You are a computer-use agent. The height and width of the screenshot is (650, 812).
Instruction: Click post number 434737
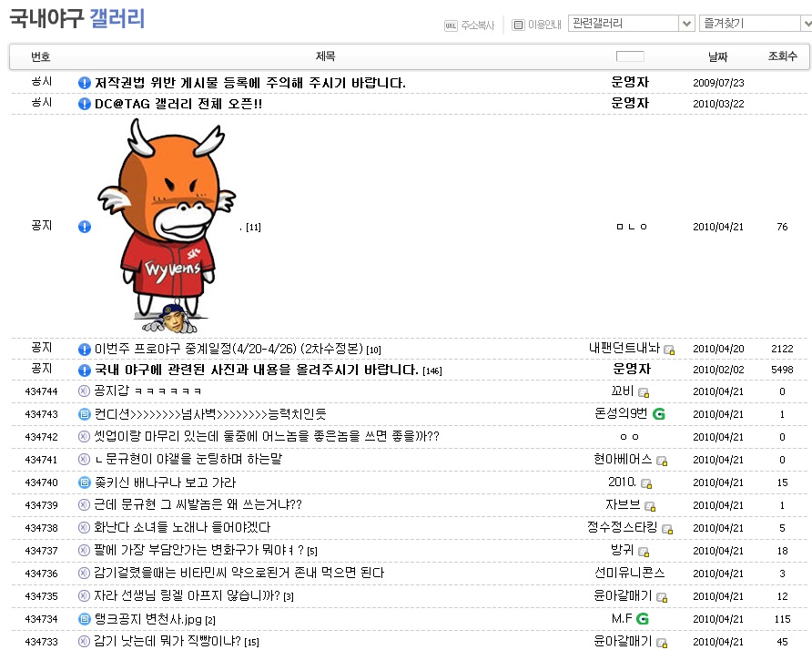[42, 551]
